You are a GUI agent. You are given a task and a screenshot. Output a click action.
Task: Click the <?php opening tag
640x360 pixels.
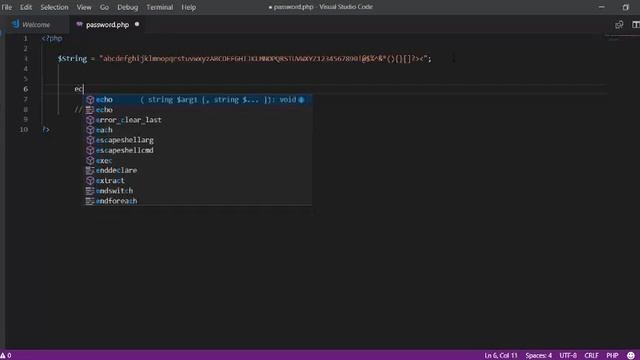[x=52, y=38]
